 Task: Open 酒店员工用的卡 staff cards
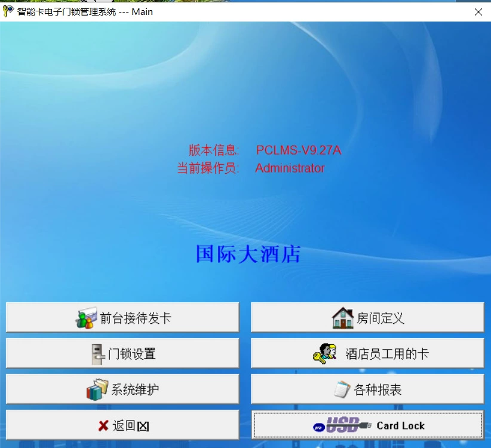tap(367, 354)
